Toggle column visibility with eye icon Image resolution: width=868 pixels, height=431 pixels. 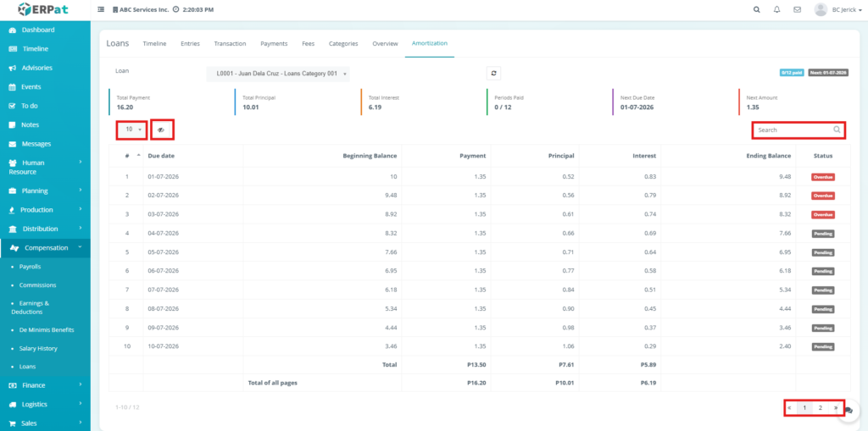coord(161,130)
